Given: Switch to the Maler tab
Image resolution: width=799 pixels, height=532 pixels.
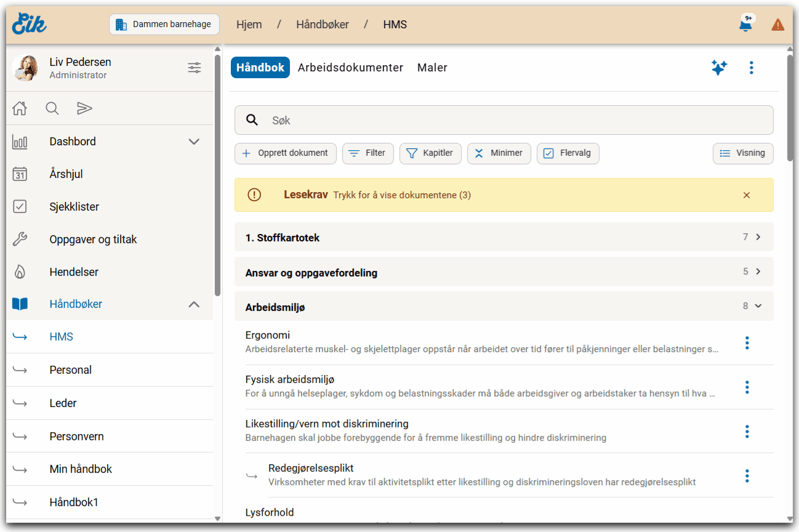Looking at the screenshot, I should tap(432, 68).
